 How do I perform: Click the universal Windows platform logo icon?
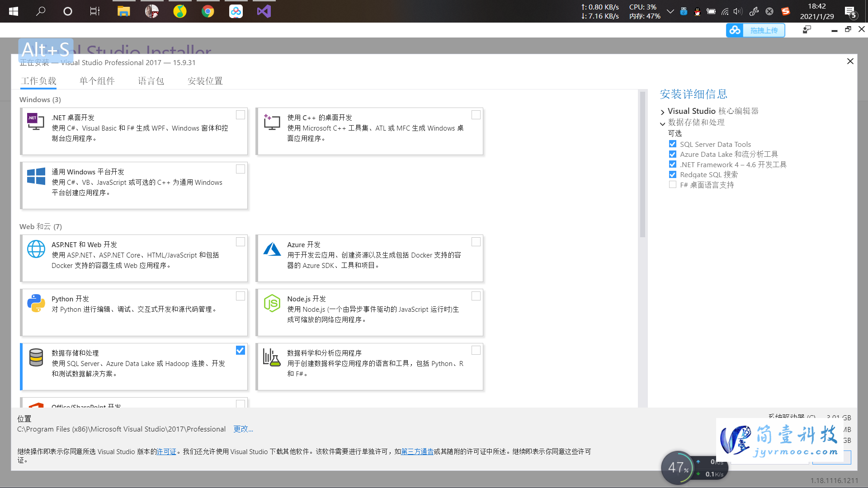point(36,176)
